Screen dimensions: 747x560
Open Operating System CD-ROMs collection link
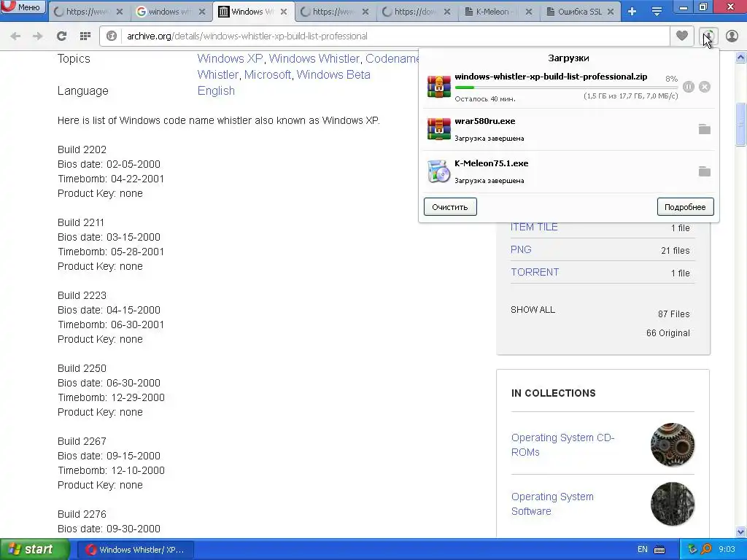coord(562,445)
